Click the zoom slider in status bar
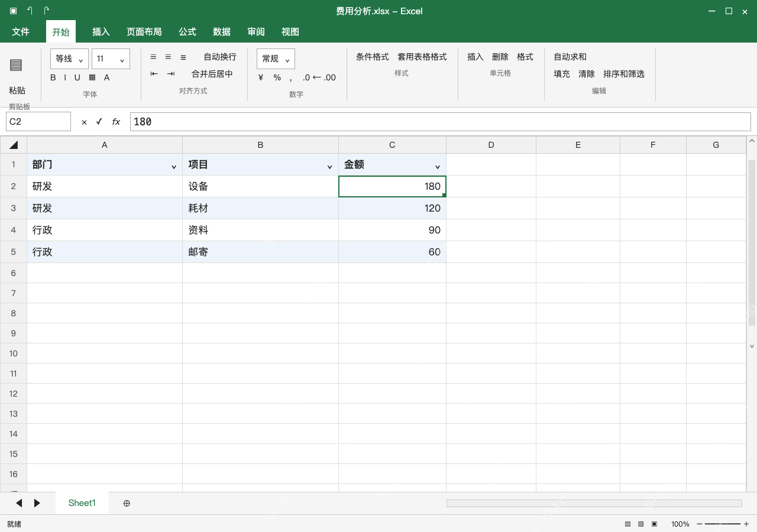Image resolution: width=757 pixels, height=532 pixels. click(x=723, y=524)
